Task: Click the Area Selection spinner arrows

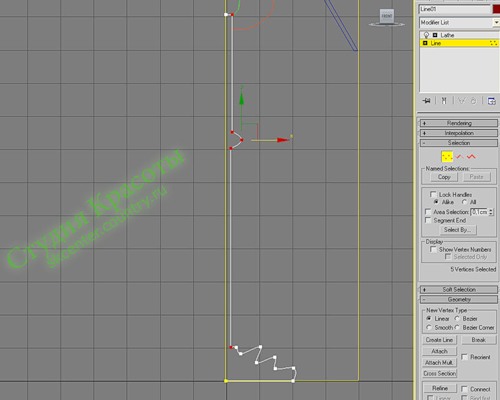Action: pyautogui.click(x=491, y=212)
